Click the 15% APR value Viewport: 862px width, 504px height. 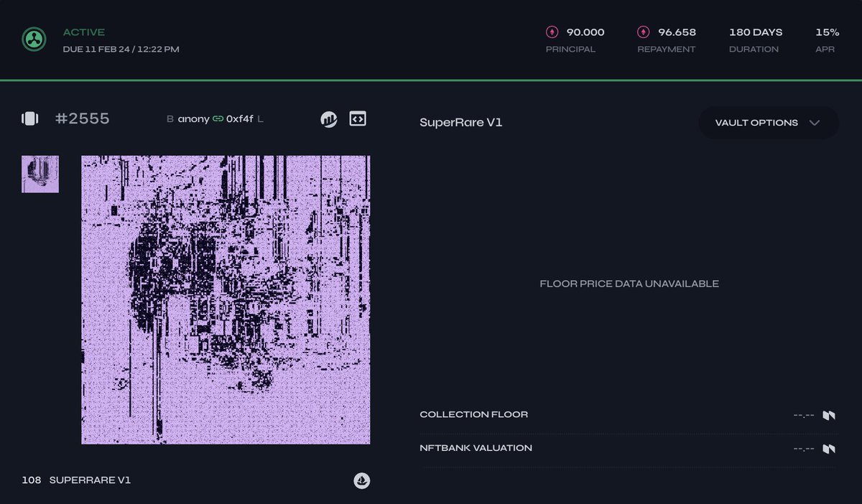(x=827, y=32)
